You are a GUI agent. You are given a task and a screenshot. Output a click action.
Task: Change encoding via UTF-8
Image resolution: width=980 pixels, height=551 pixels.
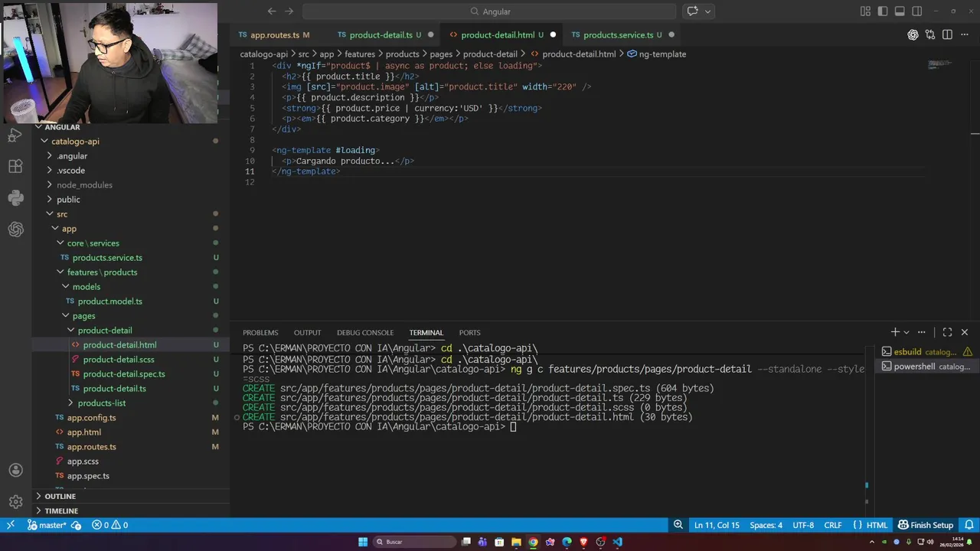803,525
